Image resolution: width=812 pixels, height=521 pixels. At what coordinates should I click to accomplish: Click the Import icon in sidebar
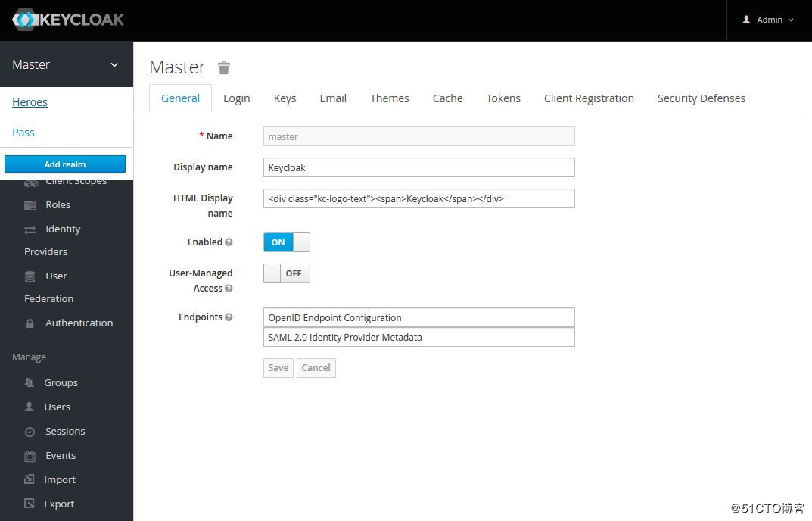click(x=30, y=479)
